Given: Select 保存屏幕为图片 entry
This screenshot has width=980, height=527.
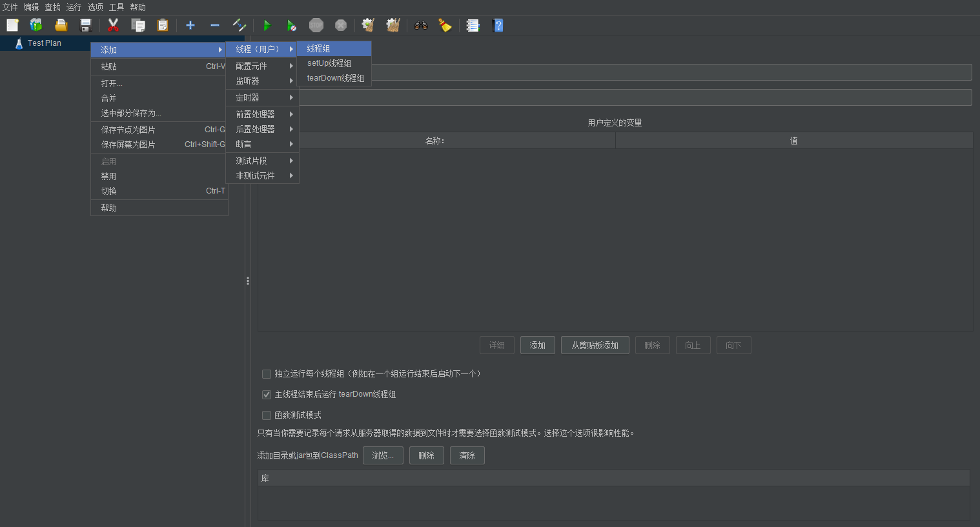Looking at the screenshot, I should pos(159,144).
